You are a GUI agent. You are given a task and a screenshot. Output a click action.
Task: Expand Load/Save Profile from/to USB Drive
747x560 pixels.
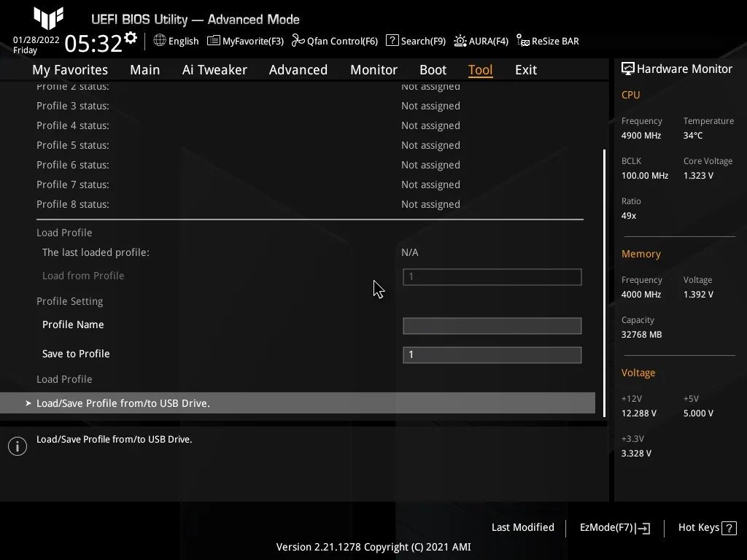pos(298,402)
